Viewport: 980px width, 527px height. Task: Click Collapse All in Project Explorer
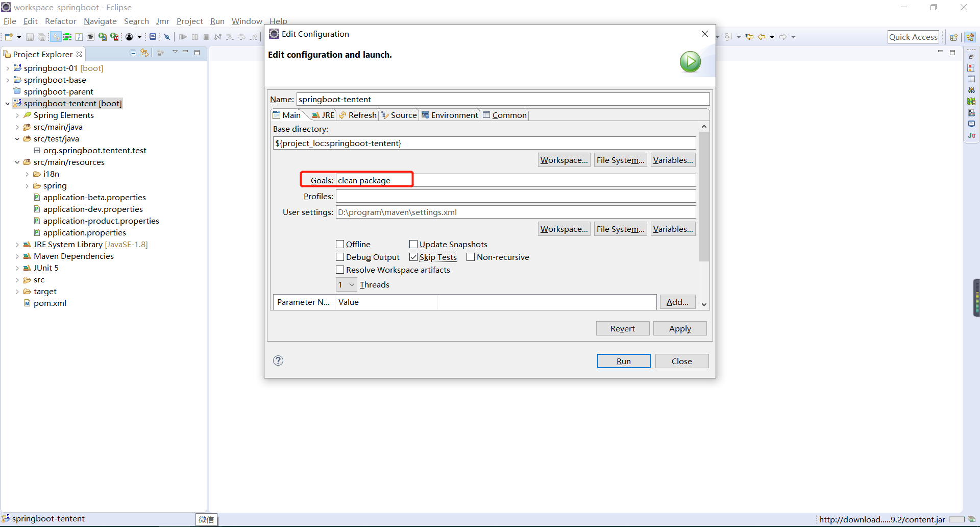(133, 53)
